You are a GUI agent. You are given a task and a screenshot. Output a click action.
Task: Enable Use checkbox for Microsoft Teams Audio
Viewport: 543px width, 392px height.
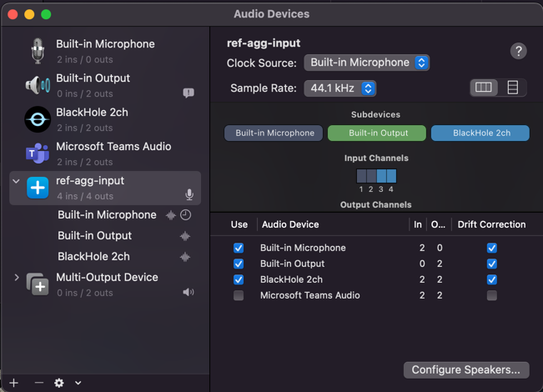(x=239, y=295)
